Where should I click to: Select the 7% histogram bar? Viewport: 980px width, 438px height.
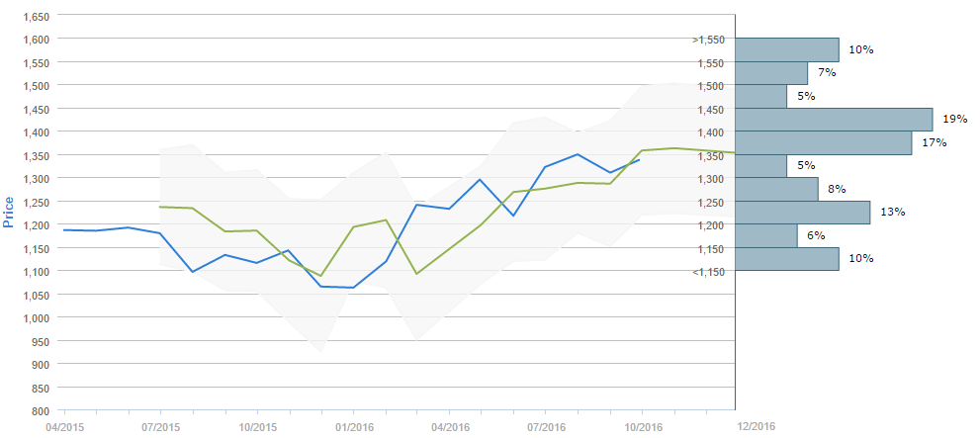(771, 73)
